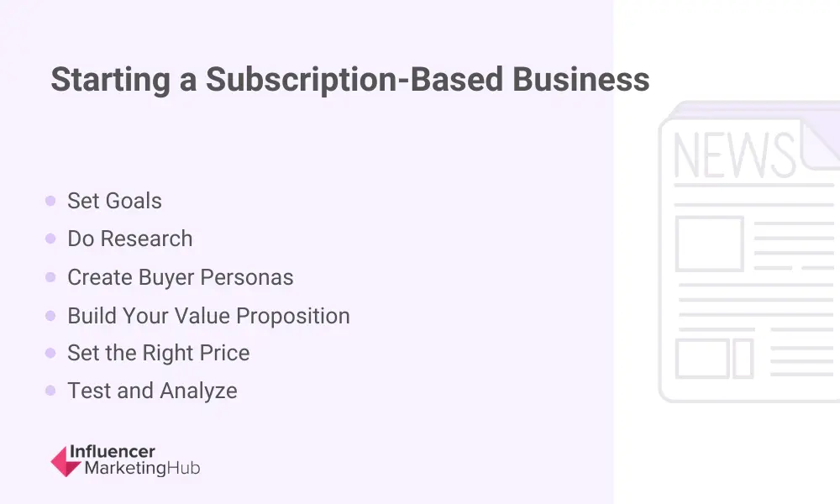
Task: Click the bullet dot beside Do Research
Action: coord(50,239)
